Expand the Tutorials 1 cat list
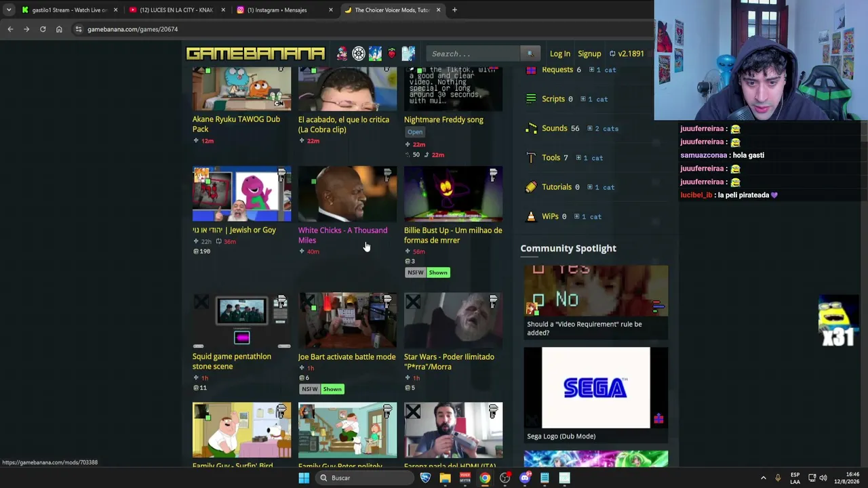 601,187
